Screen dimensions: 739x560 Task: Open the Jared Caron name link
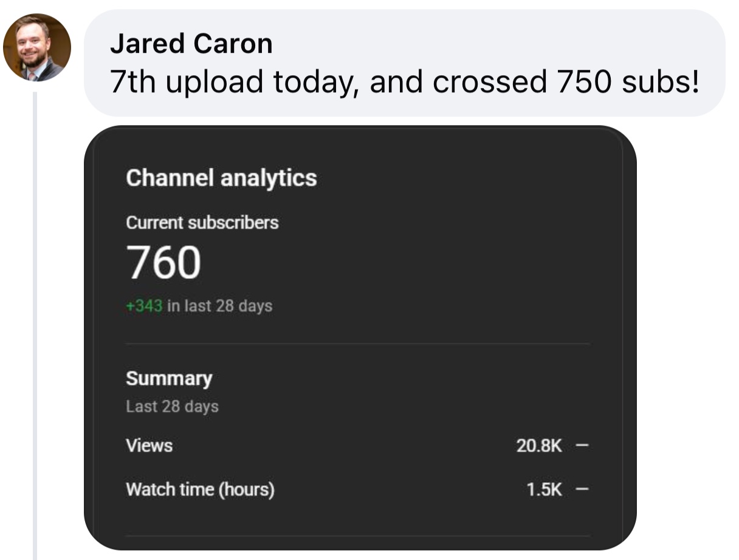[191, 44]
